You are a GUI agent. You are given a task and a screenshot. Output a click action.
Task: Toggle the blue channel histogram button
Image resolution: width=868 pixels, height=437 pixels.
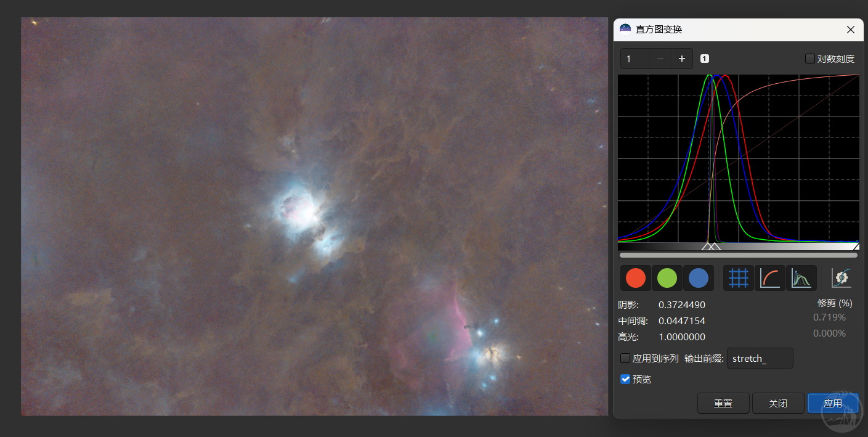pyautogui.click(x=699, y=278)
